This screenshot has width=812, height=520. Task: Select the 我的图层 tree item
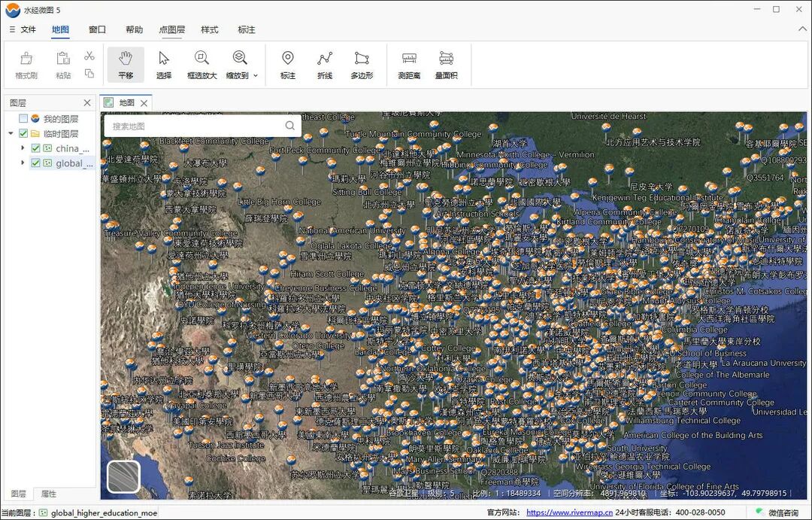tap(61, 119)
